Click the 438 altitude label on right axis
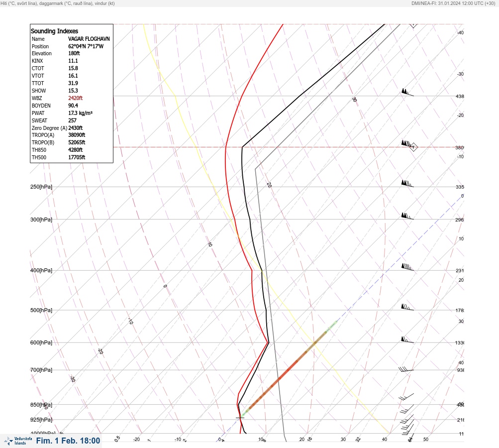This screenshot has width=499, height=448. coord(460,96)
